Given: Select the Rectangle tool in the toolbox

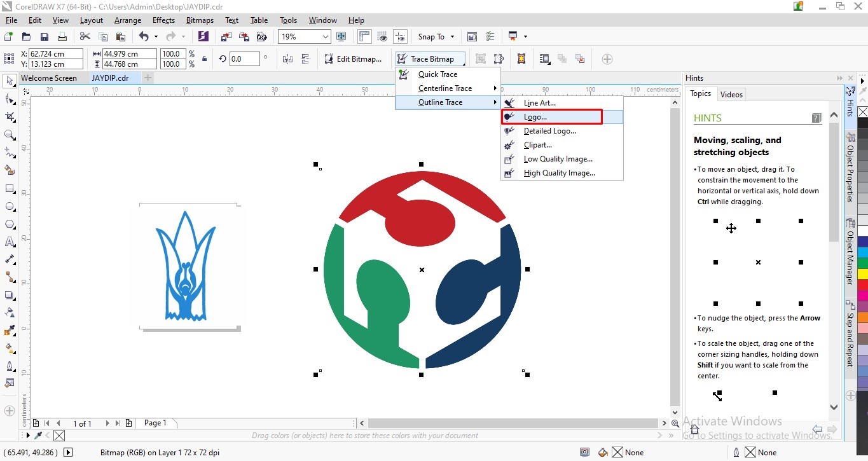Looking at the screenshot, I should click(10, 189).
